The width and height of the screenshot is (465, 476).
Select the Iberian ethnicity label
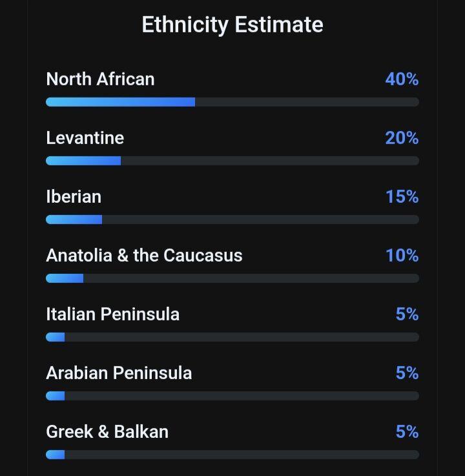coord(74,197)
